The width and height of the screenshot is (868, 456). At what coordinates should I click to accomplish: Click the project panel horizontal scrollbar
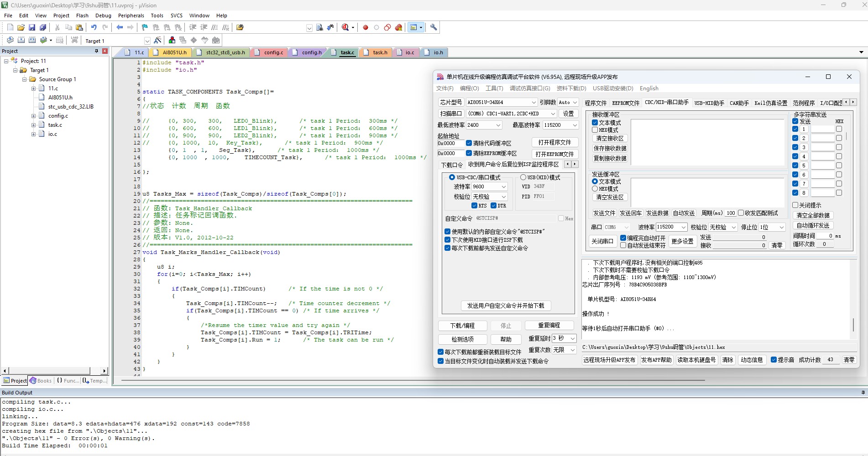pyautogui.click(x=54, y=371)
